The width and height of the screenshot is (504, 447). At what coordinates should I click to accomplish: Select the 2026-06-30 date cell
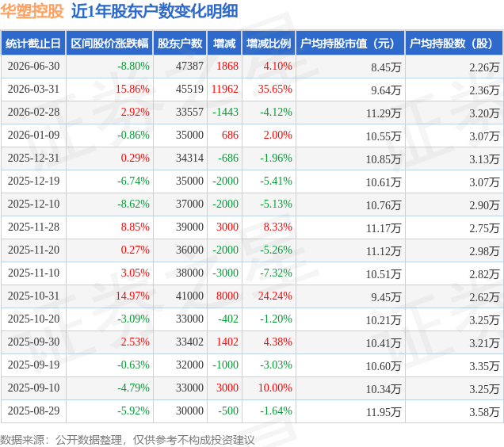(x=34, y=67)
